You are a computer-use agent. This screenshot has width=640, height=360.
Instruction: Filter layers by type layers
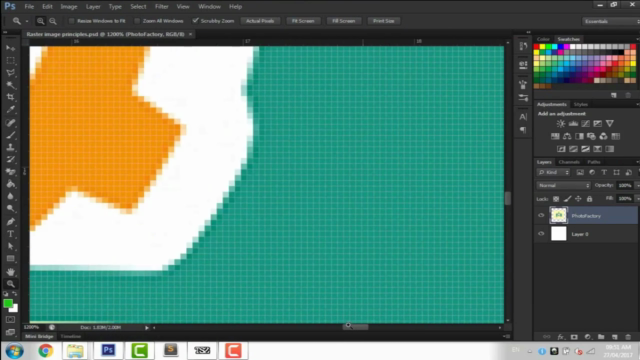coord(604,172)
